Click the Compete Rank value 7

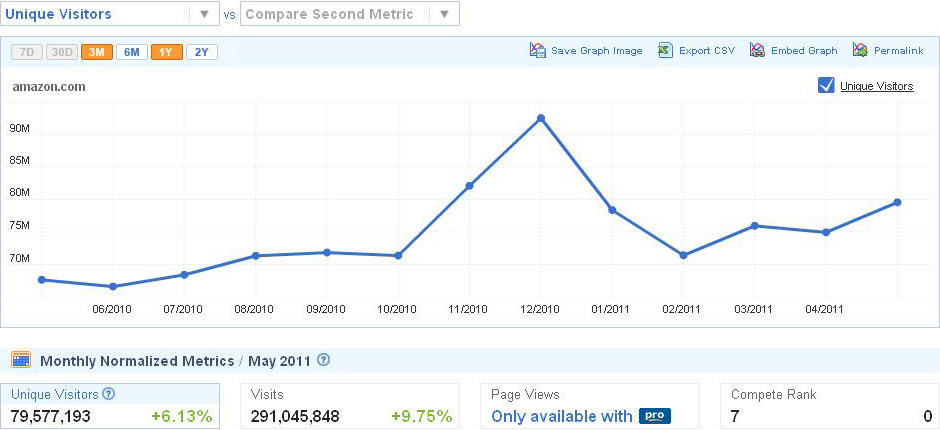click(x=734, y=416)
